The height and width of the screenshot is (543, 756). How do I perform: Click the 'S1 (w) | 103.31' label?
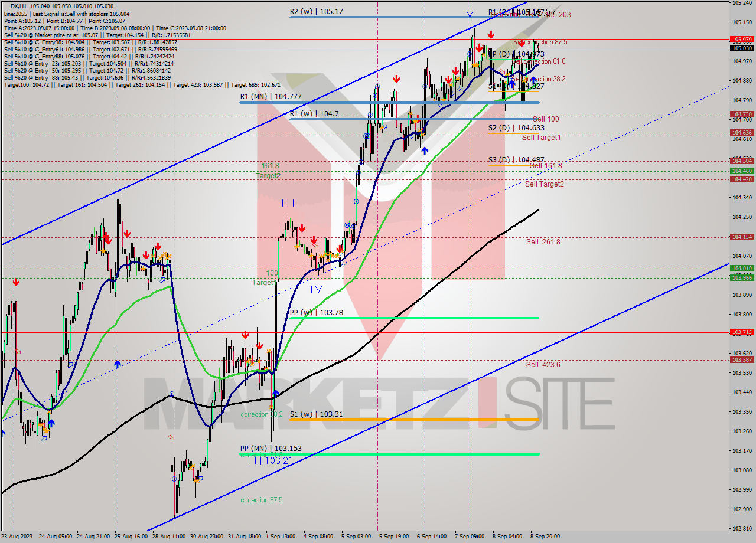coord(316,414)
